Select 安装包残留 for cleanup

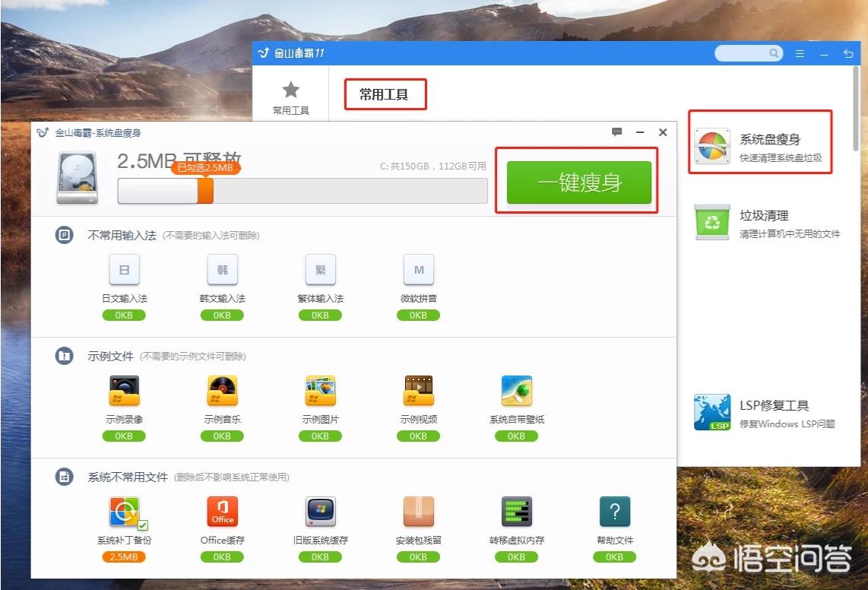(x=418, y=511)
